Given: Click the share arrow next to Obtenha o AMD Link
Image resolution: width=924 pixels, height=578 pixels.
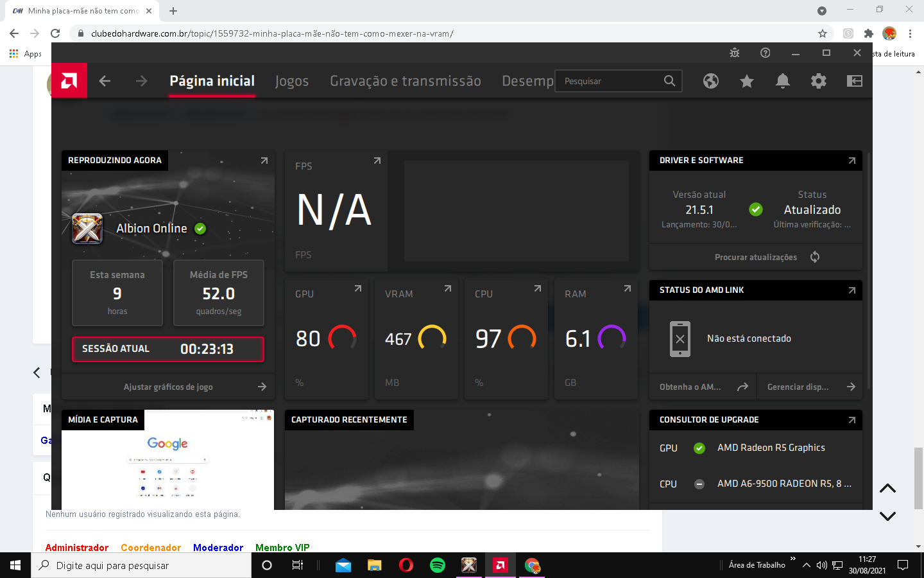Looking at the screenshot, I should 742,387.
